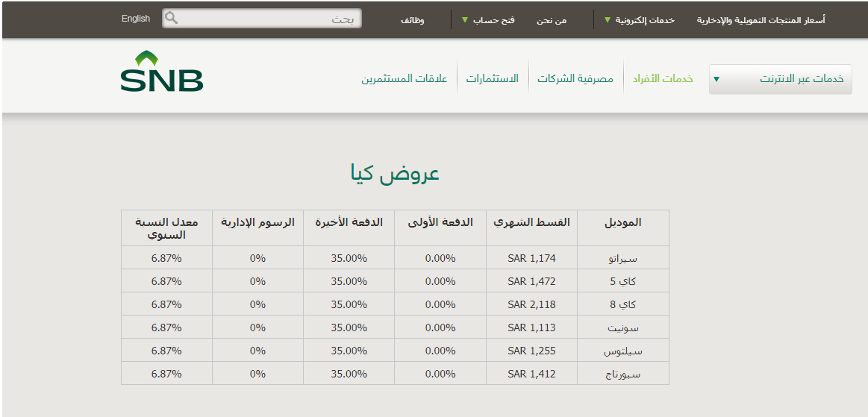
Task: Open the خدمات عبر الانترنت dropdown
Action: click(x=781, y=79)
